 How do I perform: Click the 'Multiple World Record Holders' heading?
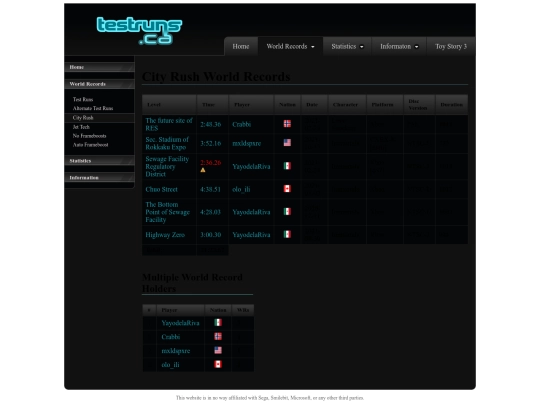pos(192,283)
